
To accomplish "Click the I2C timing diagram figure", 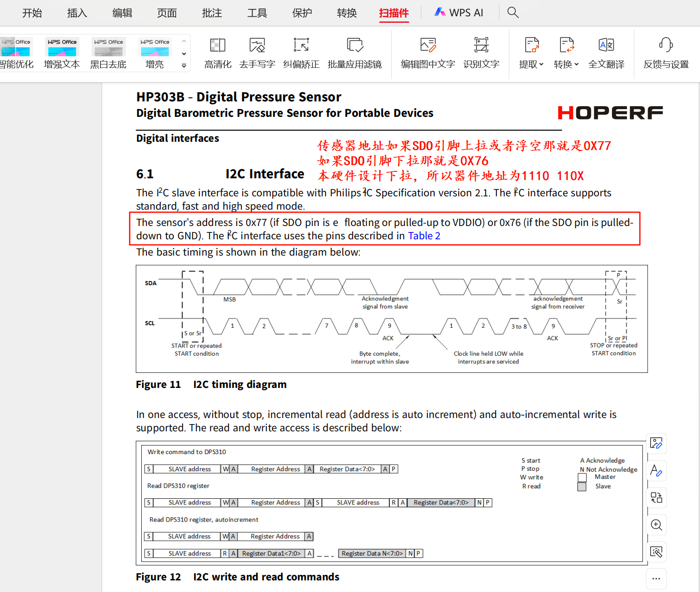I will coord(392,319).
